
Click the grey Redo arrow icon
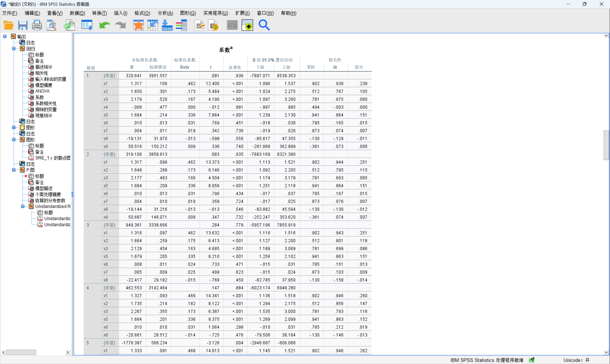[120, 25]
